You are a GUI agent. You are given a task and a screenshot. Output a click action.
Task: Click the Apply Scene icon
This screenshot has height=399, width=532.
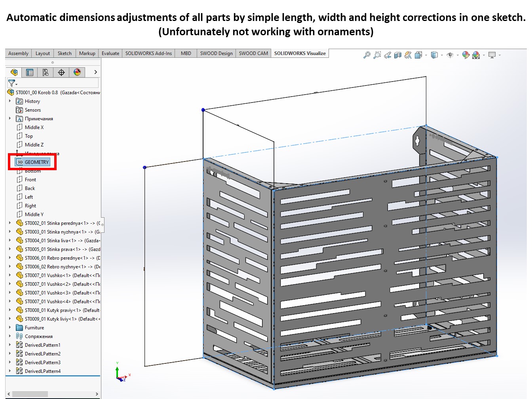[x=476, y=55]
